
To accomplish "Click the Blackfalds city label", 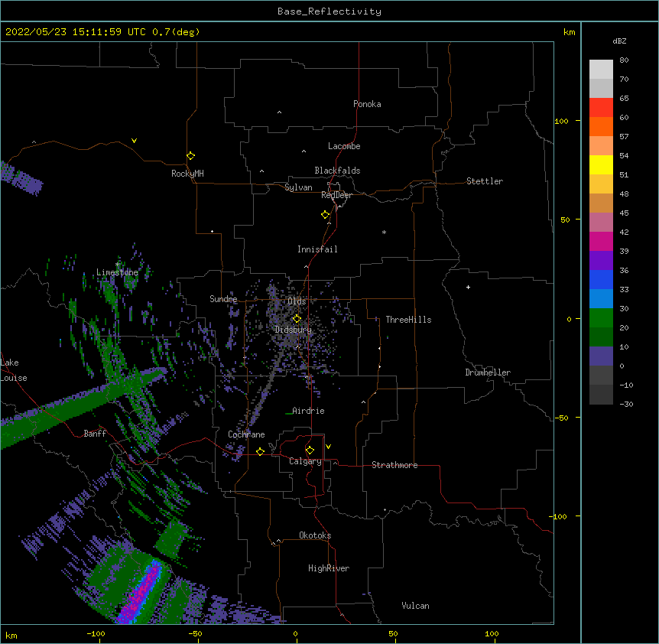I will 337,171.
